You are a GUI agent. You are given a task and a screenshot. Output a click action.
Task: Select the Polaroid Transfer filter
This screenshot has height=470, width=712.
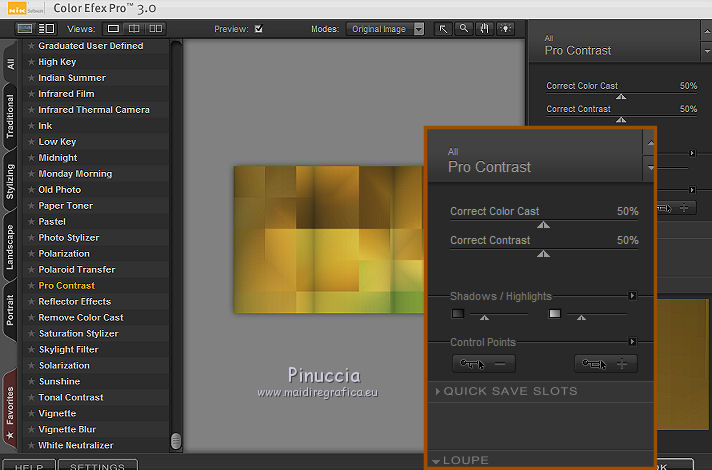[77, 269]
